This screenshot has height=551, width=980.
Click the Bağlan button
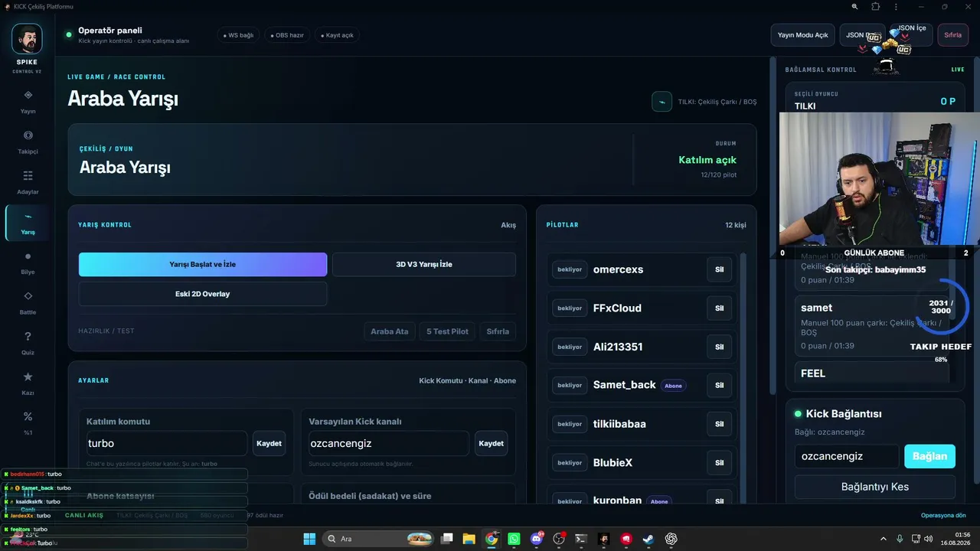point(929,456)
